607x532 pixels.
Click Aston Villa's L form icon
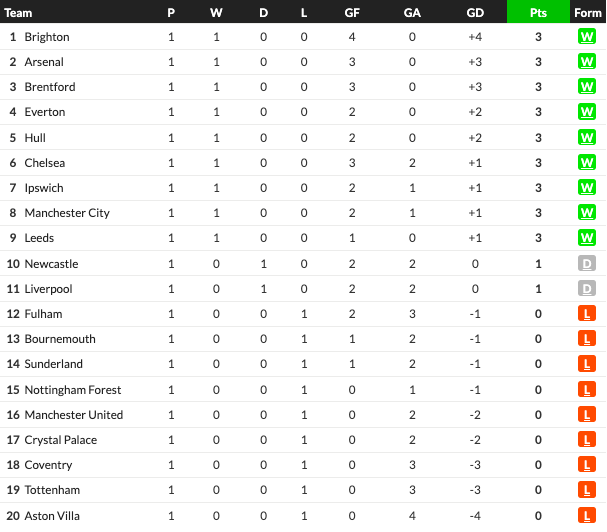click(x=586, y=516)
